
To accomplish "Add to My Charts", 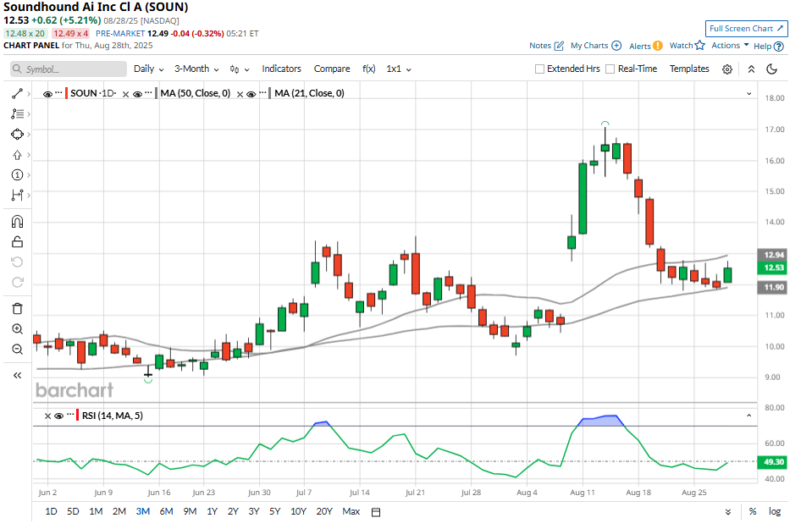I will pyautogui.click(x=596, y=46).
